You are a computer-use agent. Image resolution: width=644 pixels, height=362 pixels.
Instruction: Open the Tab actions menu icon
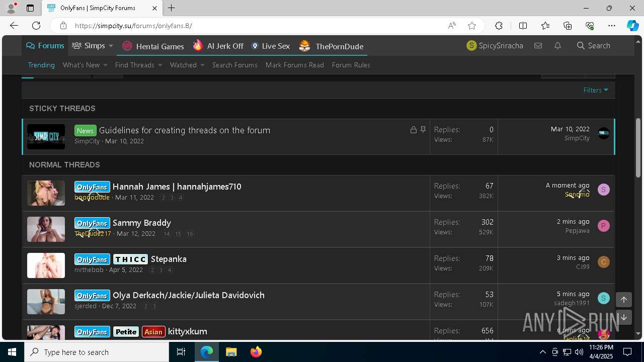(30, 8)
